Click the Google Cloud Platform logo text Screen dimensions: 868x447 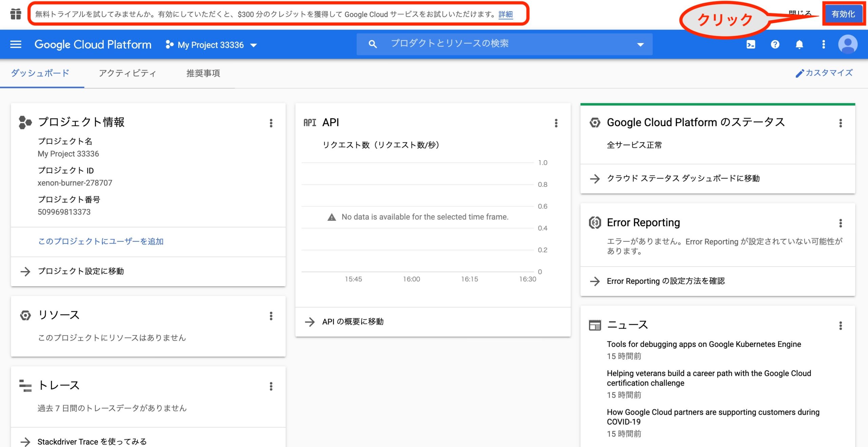(93, 44)
